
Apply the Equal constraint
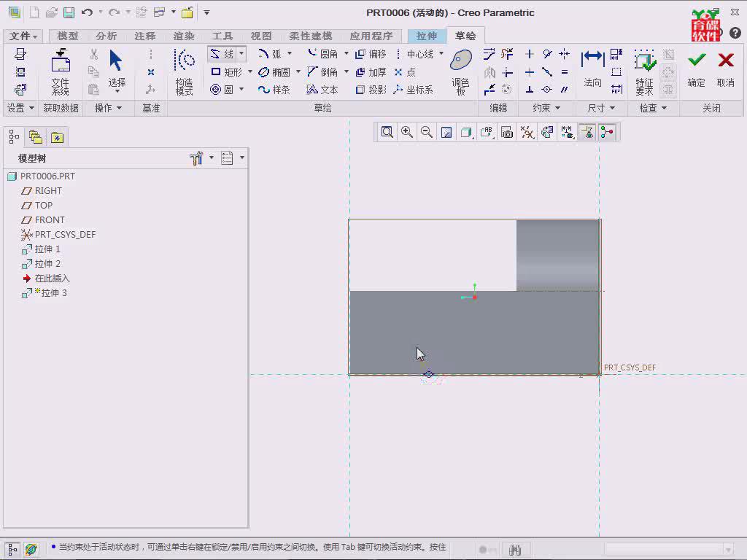point(565,72)
